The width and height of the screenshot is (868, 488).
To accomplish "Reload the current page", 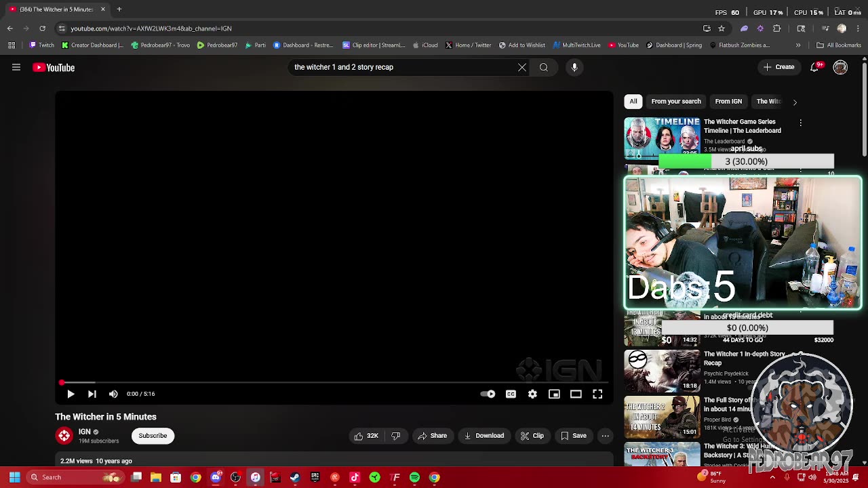I will 42,28.
